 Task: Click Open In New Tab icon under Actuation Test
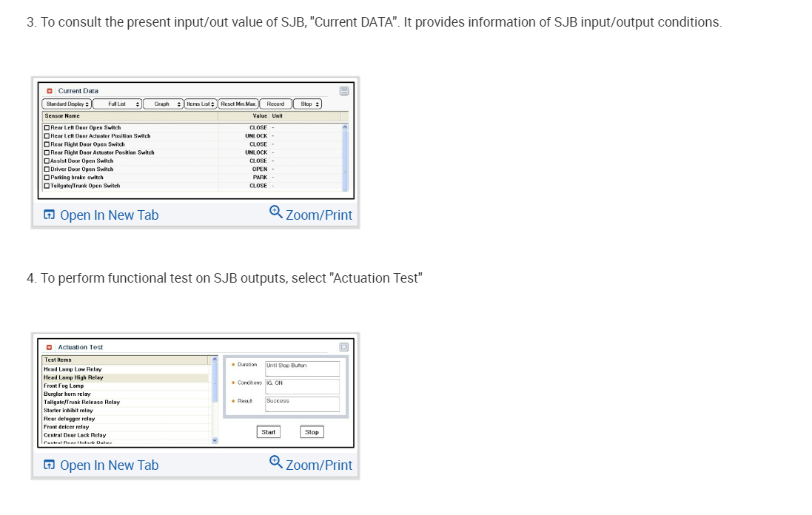pos(49,465)
